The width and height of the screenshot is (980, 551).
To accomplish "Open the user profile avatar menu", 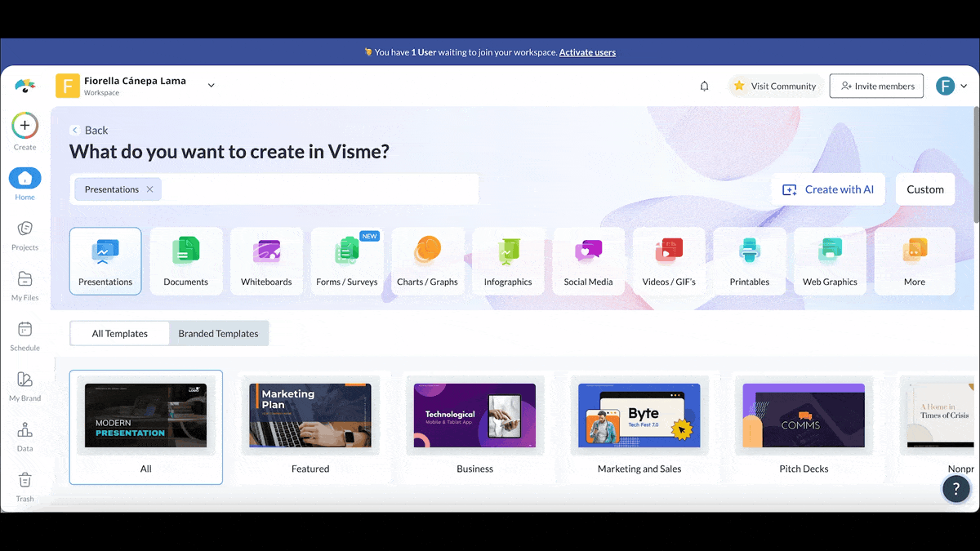I will point(951,86).
